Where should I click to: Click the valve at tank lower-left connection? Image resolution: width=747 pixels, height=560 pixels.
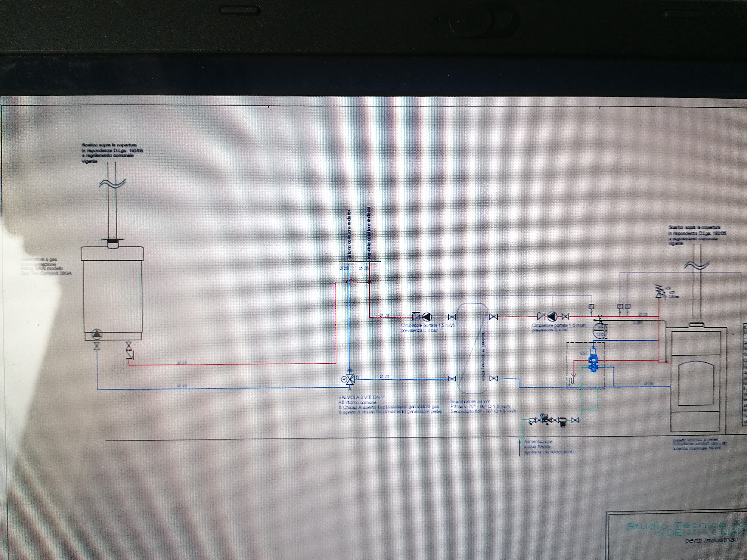452,379
